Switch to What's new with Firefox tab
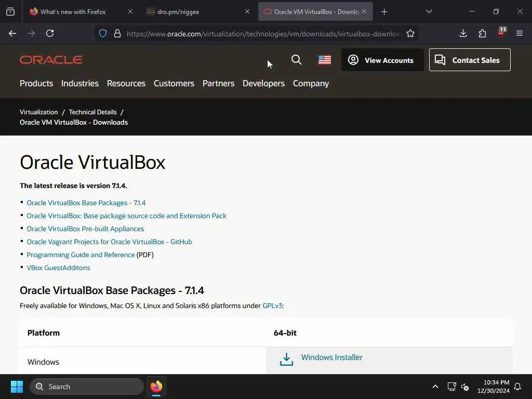The width and height of the screenshot is (532, 399). pos(72,12)
